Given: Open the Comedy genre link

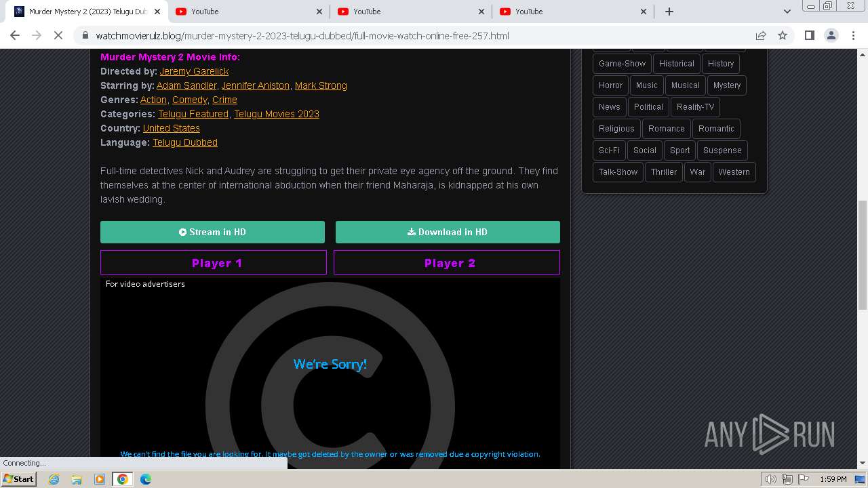Looking at the screenshot, I should coord(189,100).
